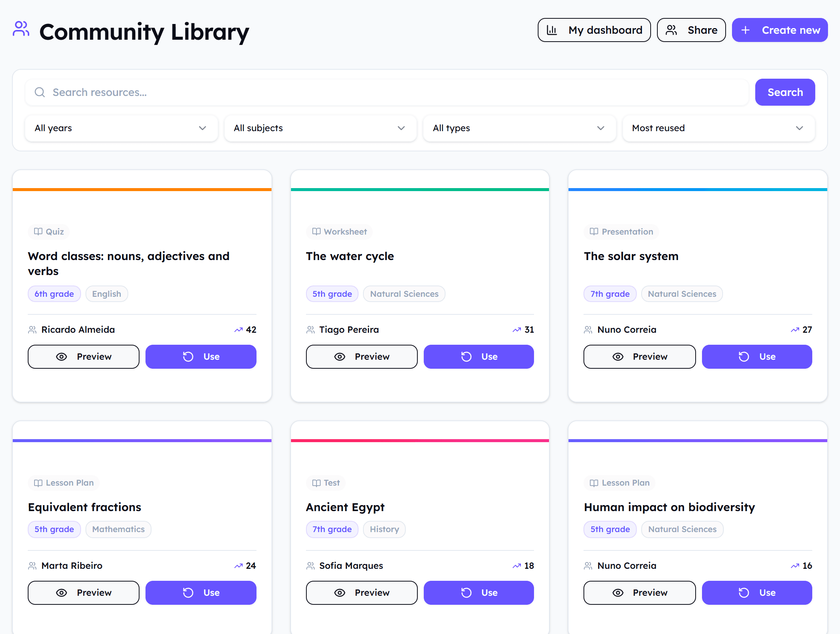This screenshot has width=840, height=634.
Task: Click Create new button
Action: [x=780, y=30]
